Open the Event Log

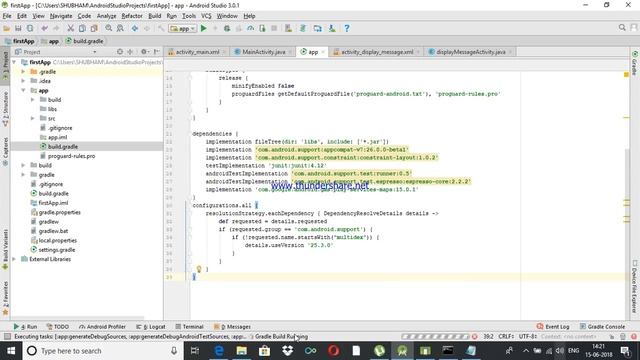[x=553, y=327]
